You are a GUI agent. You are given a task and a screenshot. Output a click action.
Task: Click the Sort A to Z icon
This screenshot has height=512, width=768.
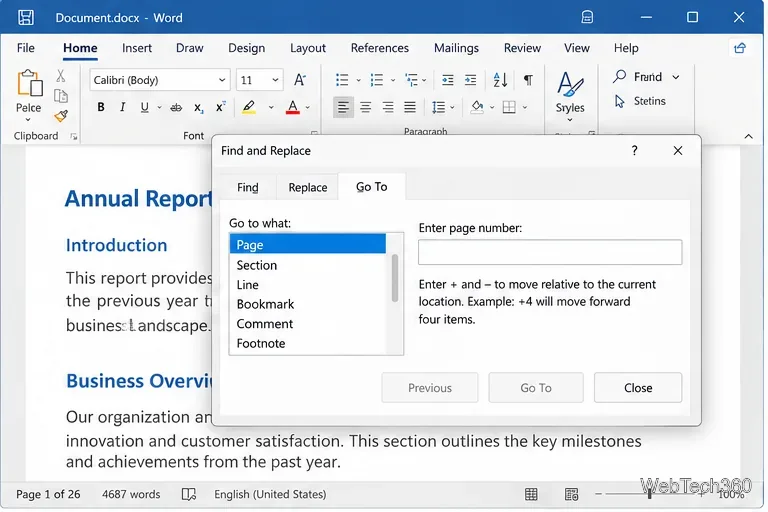(500, 79)
